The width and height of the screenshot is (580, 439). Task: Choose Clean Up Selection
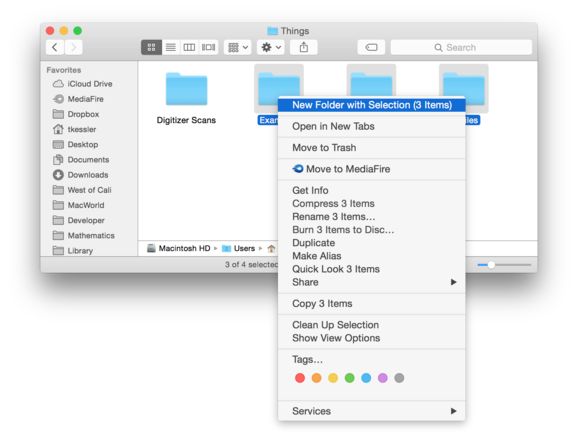pyautogui.click(x=371, y=325)
